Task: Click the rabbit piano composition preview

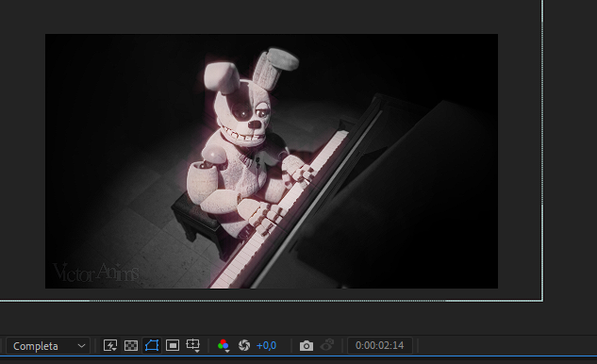Action: coord(272,161)
